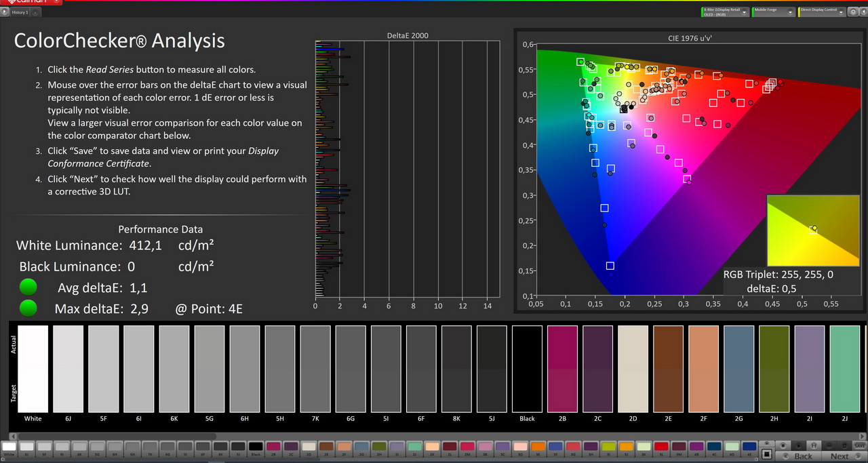Select the large White comparator swatch
Image resolution: width=868 pixels, height=463 pixels.
click(33, 368)
